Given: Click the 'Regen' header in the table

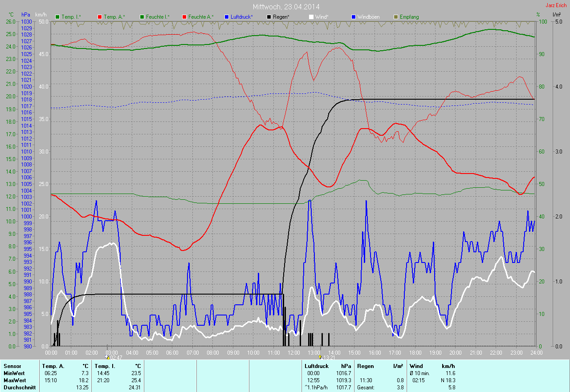Looking at the screenshot, I should (x=365, y=366).
